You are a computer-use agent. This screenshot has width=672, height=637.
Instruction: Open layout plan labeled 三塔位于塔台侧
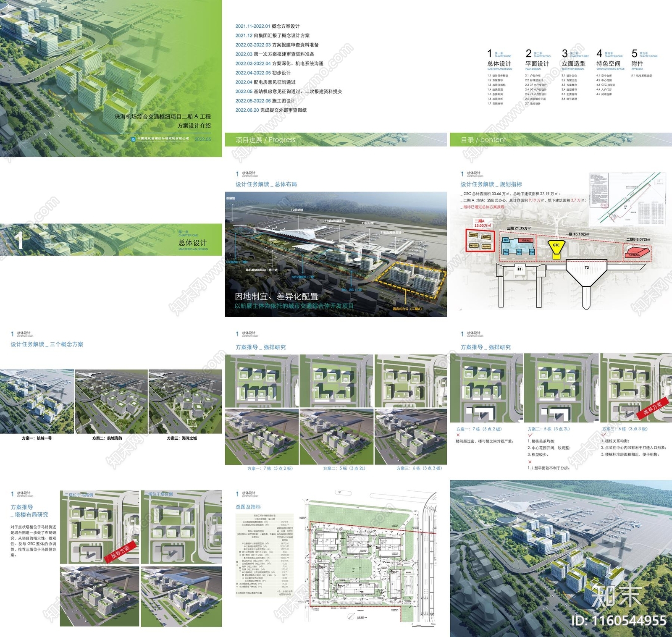181,527
